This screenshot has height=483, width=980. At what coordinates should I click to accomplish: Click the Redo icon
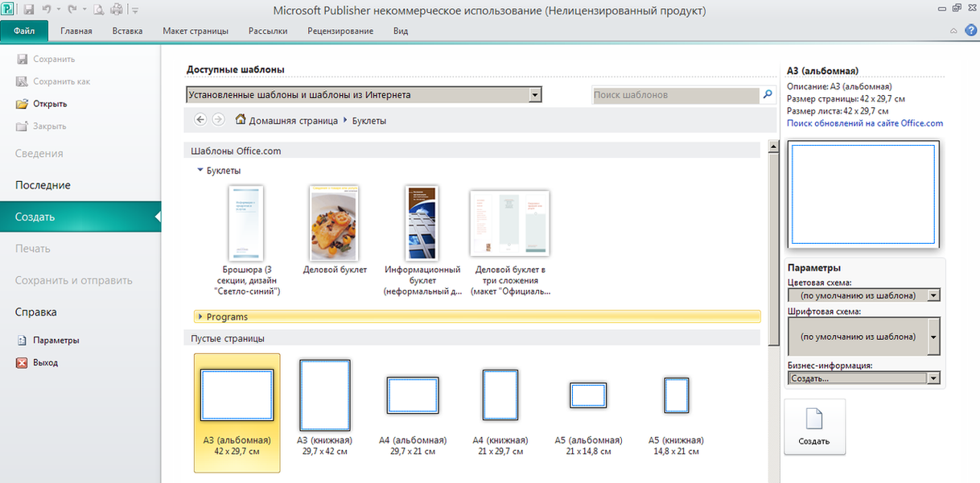coord(72,9)
